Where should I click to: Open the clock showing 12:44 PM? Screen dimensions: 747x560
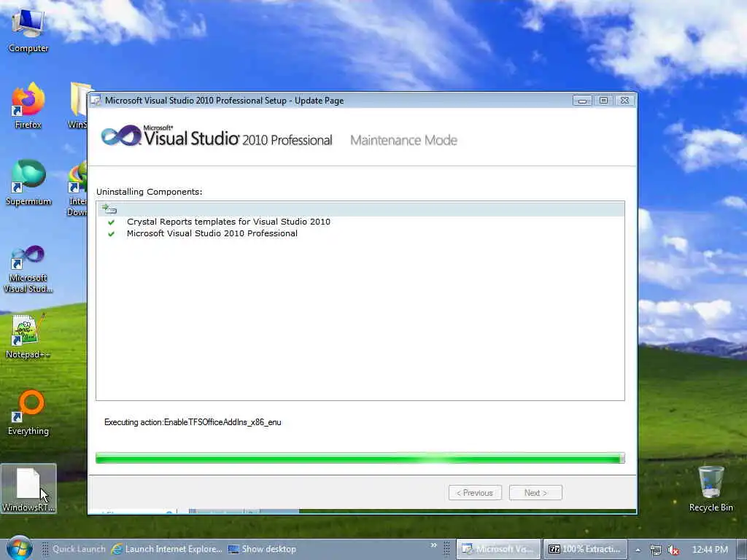pos(710,550)
